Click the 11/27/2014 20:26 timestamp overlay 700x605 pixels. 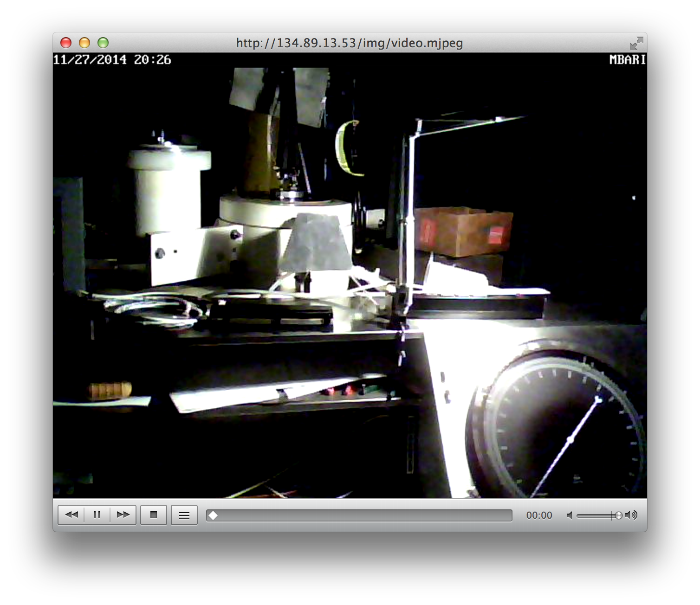[112, 59]
